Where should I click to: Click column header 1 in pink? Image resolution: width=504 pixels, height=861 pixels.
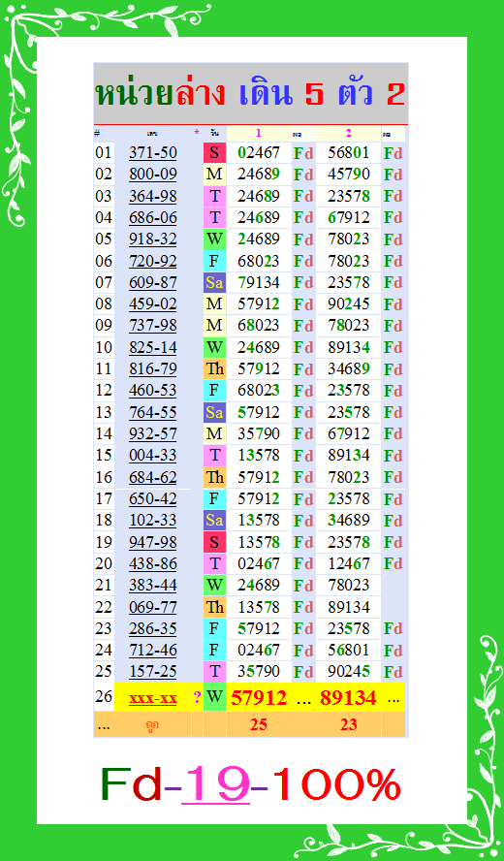[x=259, y=133]
